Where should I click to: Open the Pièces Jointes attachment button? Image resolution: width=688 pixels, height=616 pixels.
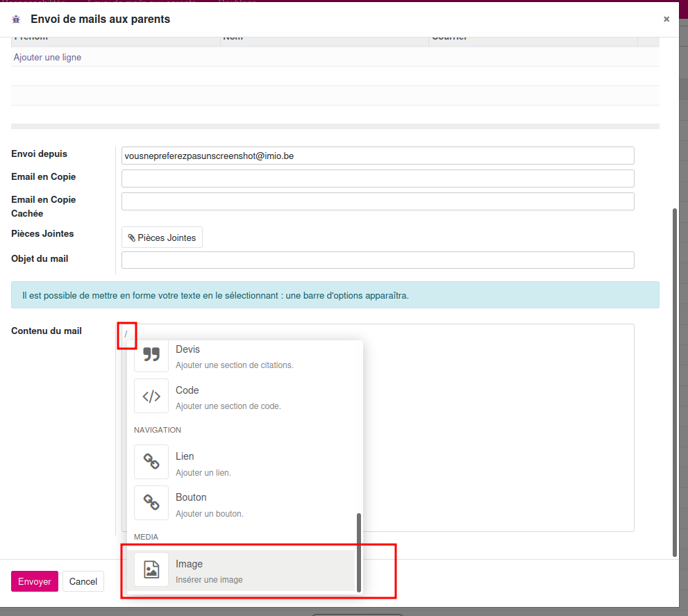[x=162, y=238]
